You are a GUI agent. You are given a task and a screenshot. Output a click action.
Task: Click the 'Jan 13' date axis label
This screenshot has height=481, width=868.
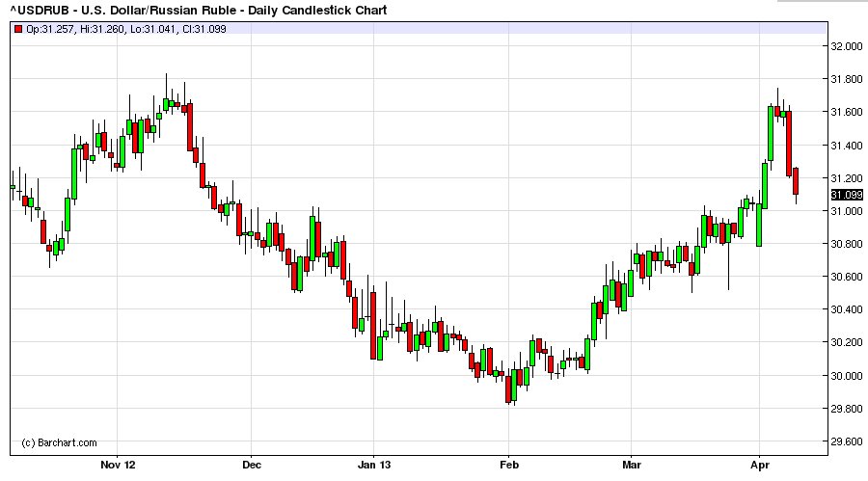pyautogui.click(x=373, y=465)
